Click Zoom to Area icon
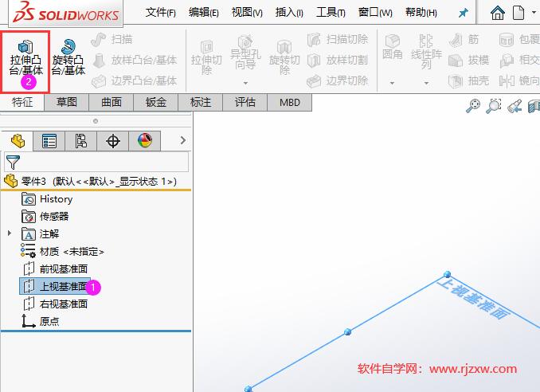The width and height of the screenshot is (540, 392). 494,106
